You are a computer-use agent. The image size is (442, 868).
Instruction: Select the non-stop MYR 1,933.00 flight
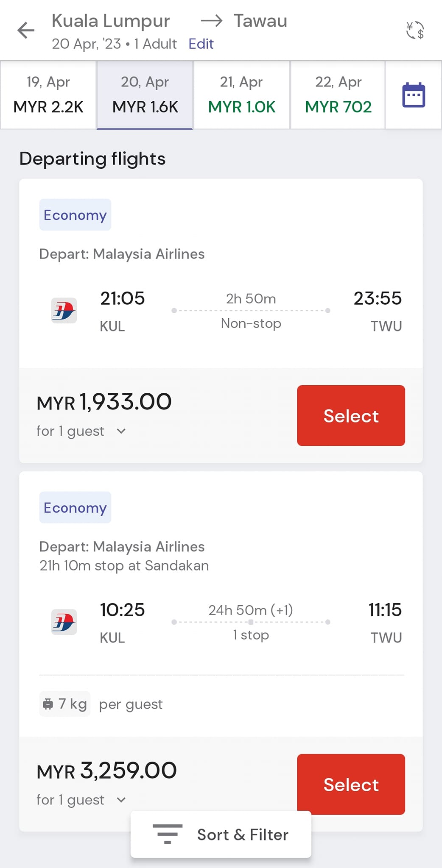click(351, 415)
